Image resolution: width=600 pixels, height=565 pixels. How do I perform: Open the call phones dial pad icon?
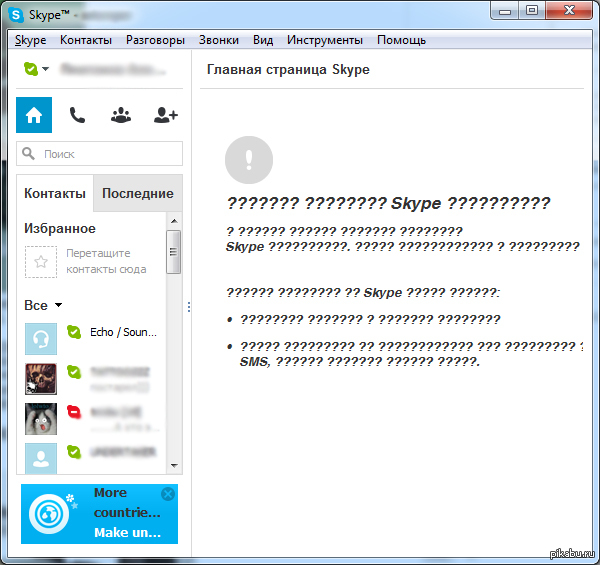click(x=77, y=115)
